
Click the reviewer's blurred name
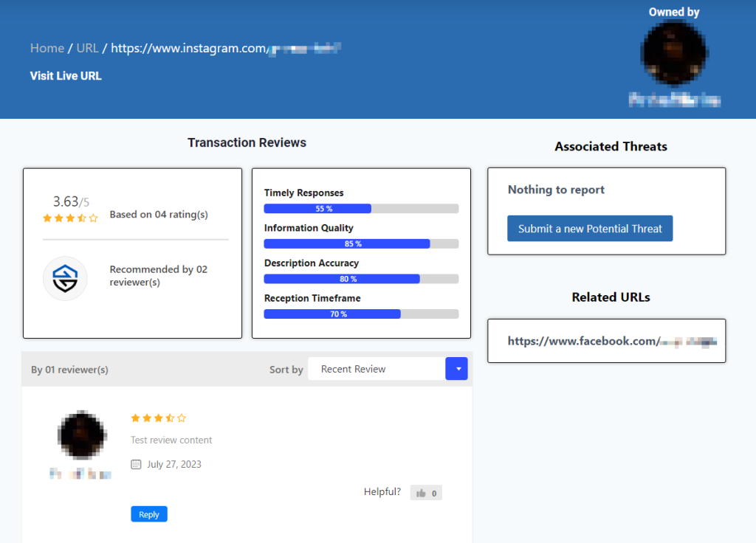(80, 474)
